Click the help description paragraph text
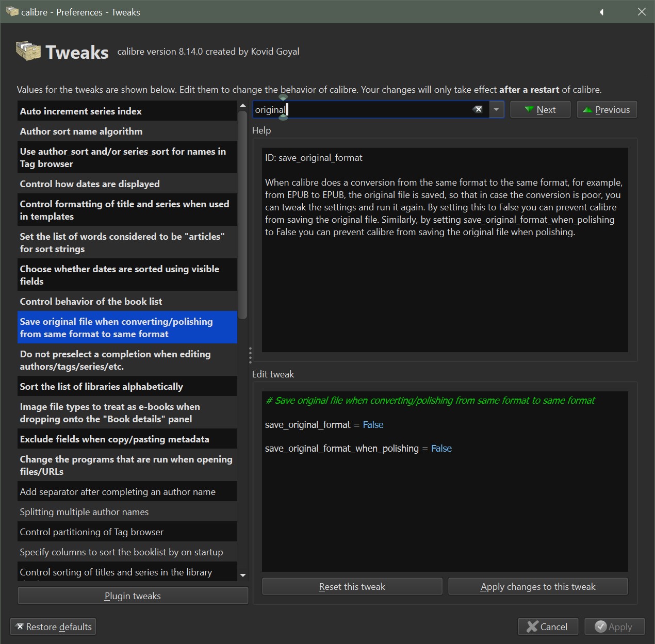Screen dimensions: 655x644 point(444,207)
